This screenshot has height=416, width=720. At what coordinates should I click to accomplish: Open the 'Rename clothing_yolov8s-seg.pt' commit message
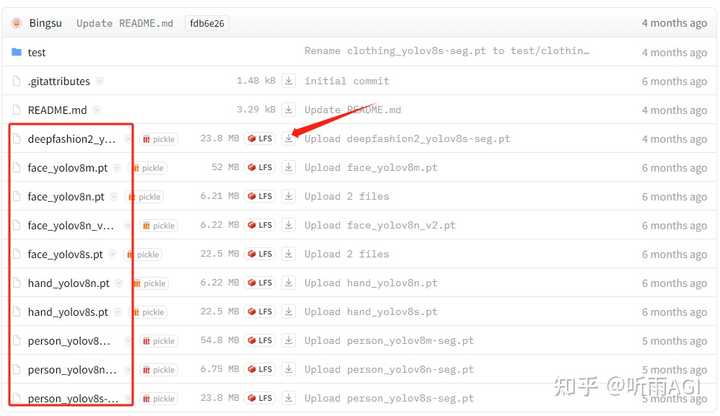[x=446, y=51]
